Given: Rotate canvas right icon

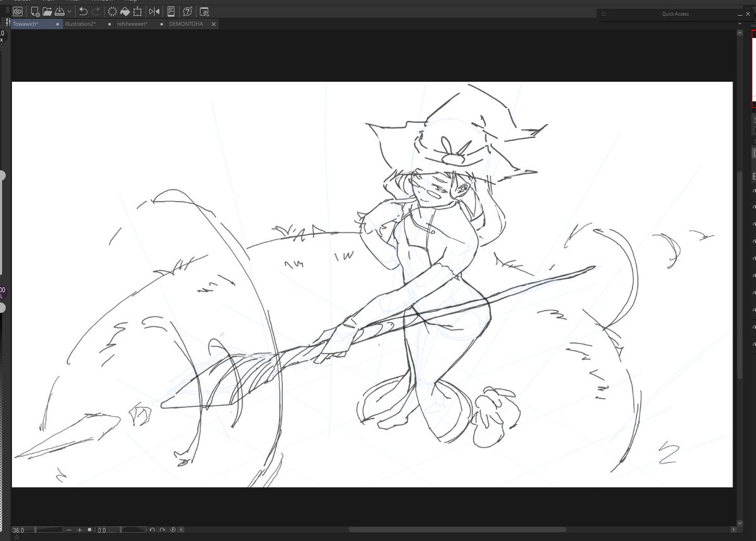Looking at the screenshot, I should (162, 530).
